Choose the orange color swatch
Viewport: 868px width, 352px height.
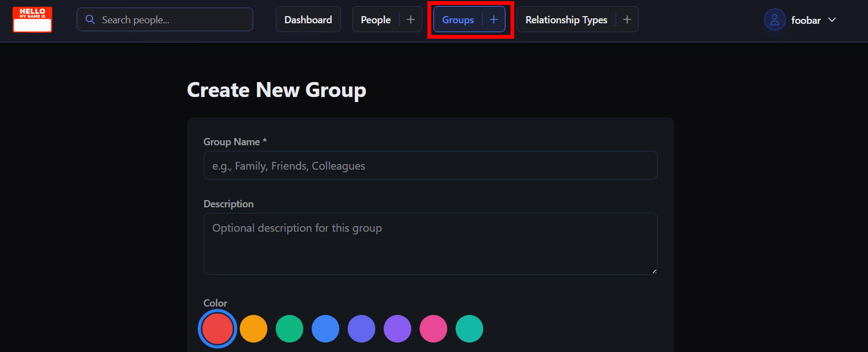(x=254, y=329)
